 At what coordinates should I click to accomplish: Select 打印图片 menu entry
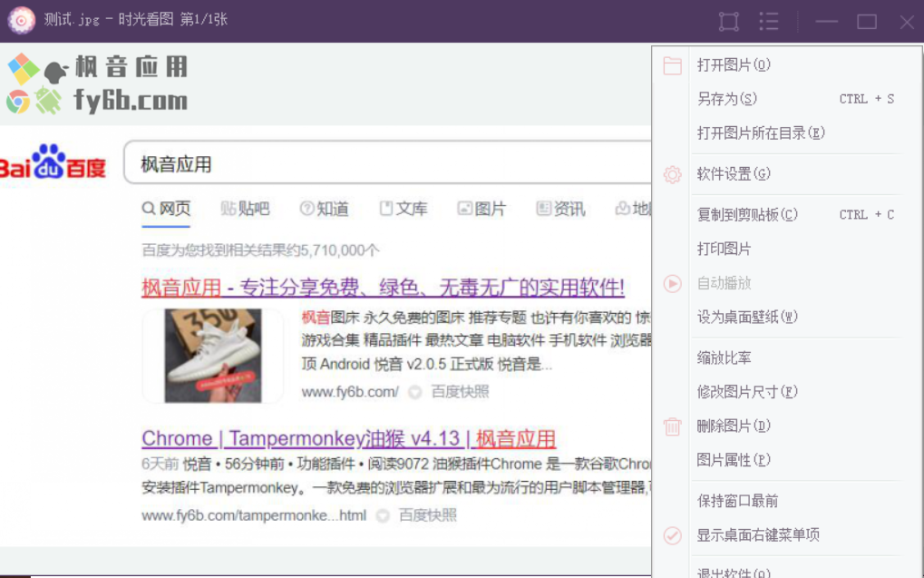[x=724, y=249]
